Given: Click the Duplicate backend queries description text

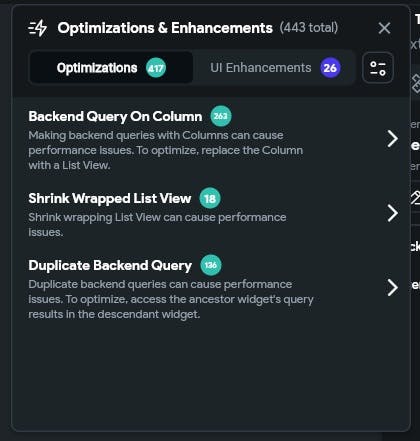Looking at the screenshot, I should (171, 299).
